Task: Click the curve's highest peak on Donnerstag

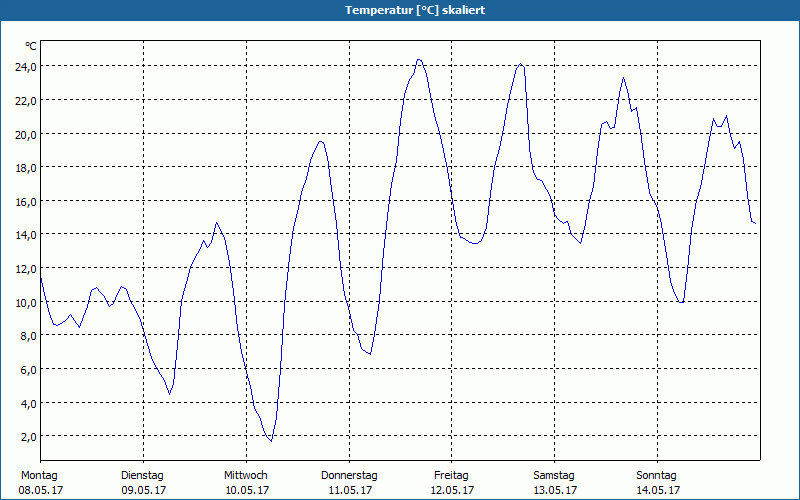Action: pos(419,59)
